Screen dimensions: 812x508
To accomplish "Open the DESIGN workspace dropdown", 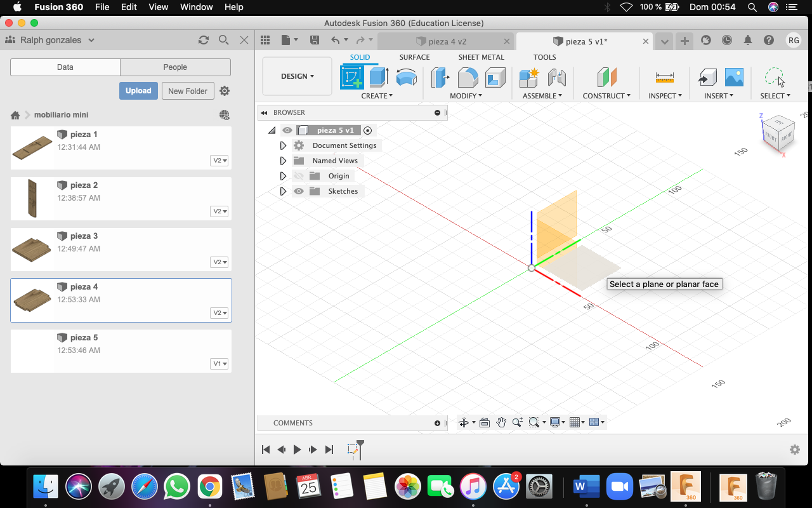I will [297, 76].
